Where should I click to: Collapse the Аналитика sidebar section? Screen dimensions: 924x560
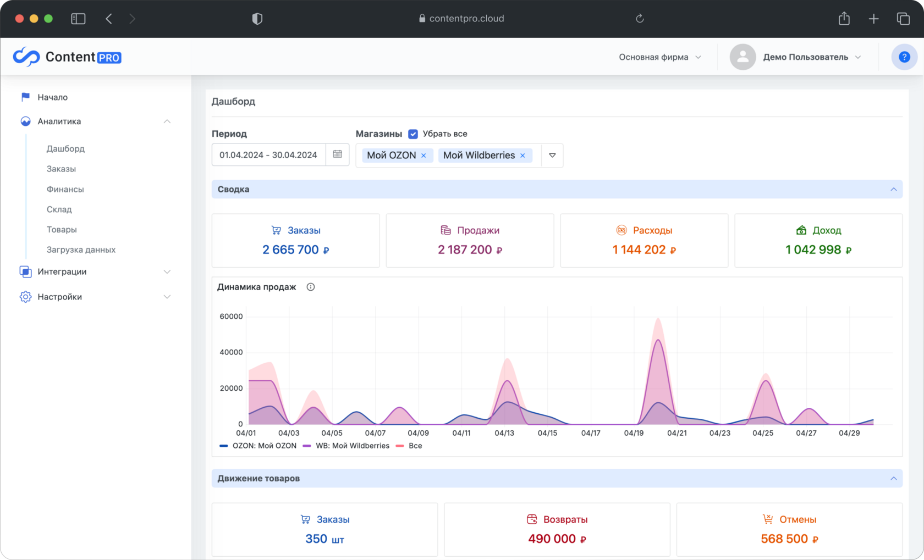167,121
